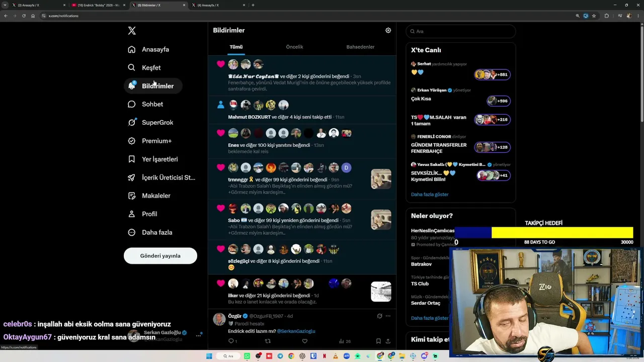
Task: Go back in the browser
Action: click(6, 16)
